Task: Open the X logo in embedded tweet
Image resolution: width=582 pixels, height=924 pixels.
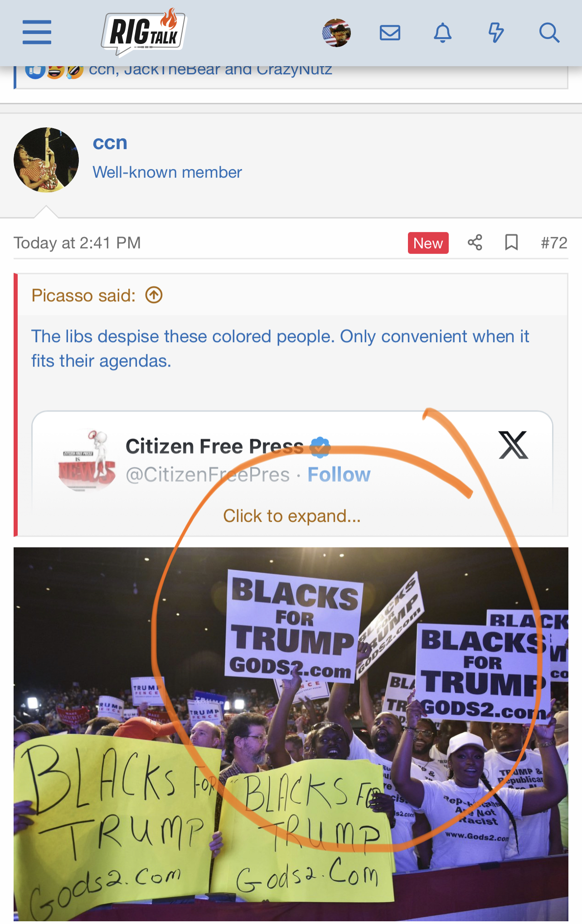Action: click(514, 445)
